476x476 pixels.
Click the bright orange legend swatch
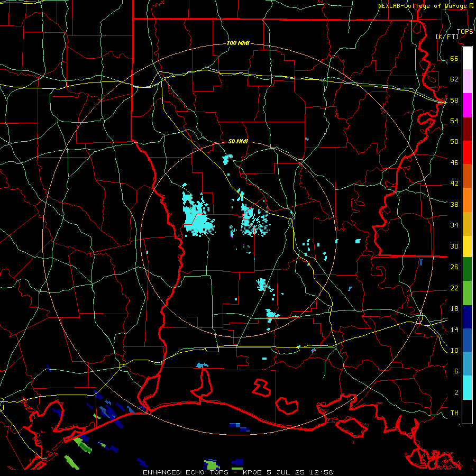467,200
